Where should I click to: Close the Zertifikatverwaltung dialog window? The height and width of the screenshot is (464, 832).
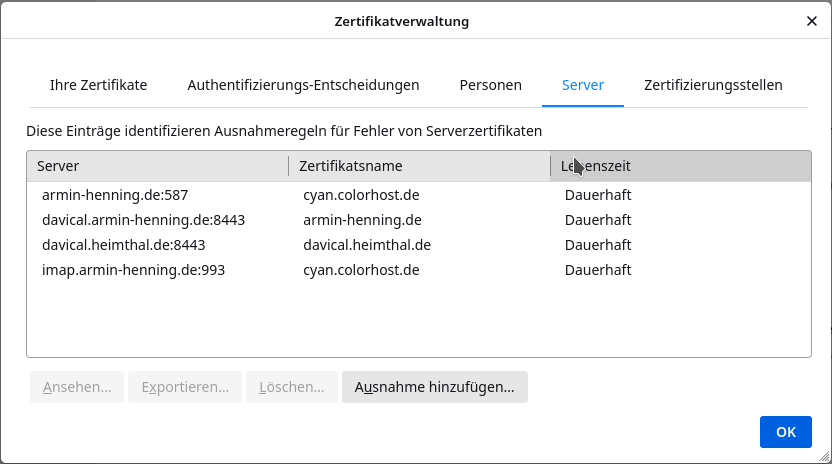tap(811, 21)
